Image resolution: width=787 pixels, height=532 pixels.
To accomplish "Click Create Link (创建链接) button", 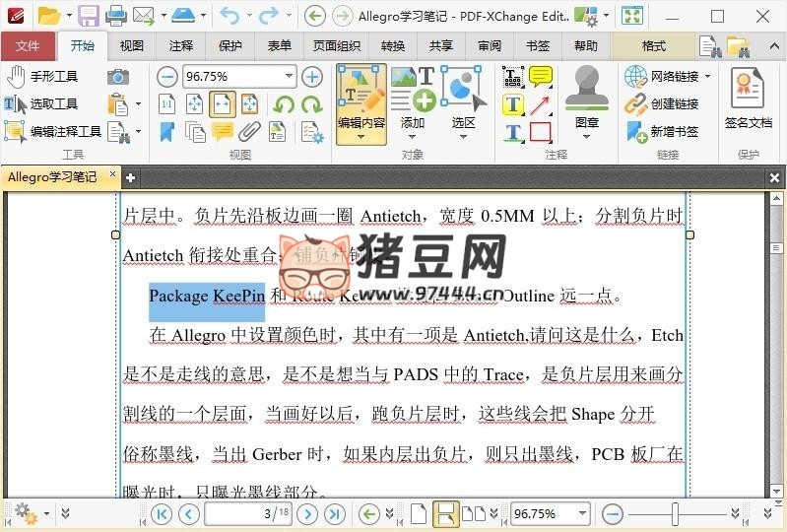I will pyautogui.click(x=663, y=104).
